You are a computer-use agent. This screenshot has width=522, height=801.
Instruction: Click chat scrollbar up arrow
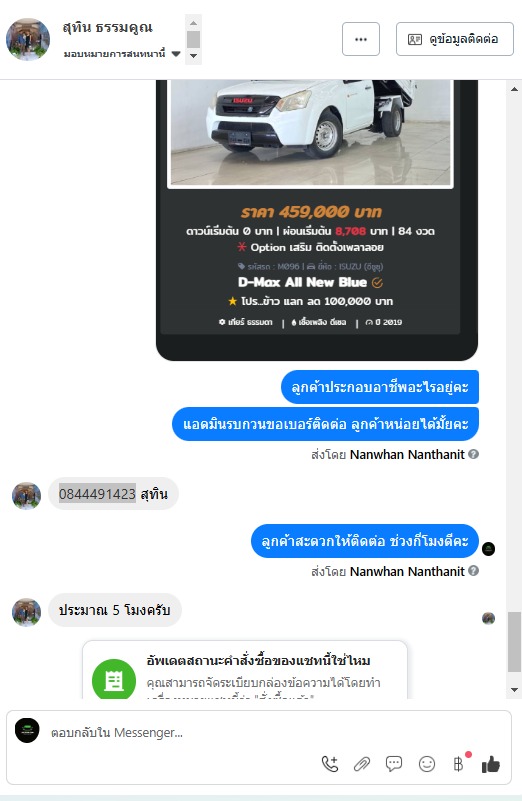pos(514,89)
